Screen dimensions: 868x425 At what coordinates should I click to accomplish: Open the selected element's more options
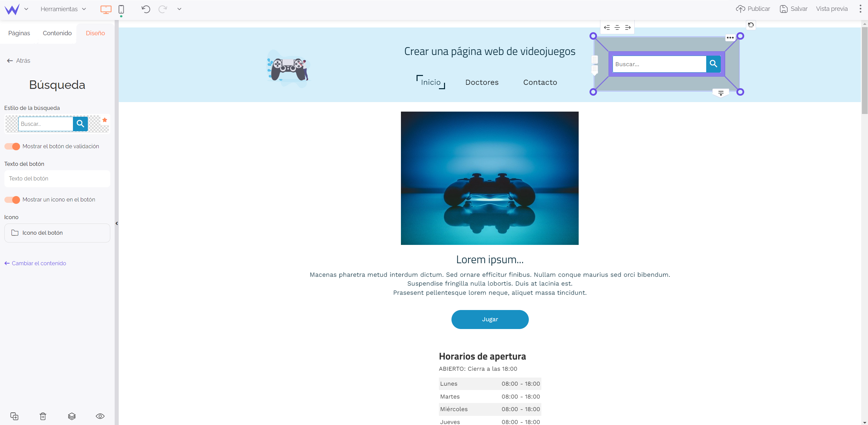pyautogui.click(x=730, y=38)
